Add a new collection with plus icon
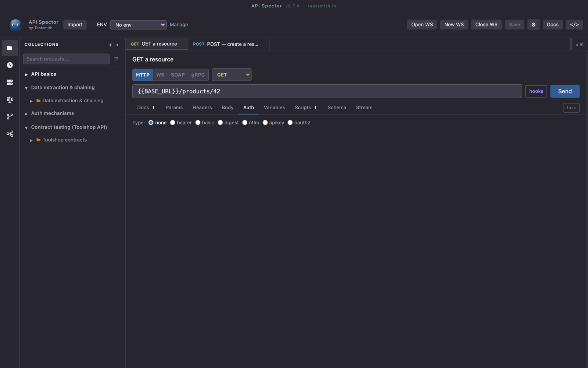The height and width of the screenshot is (368, 588). coord(110,45)
